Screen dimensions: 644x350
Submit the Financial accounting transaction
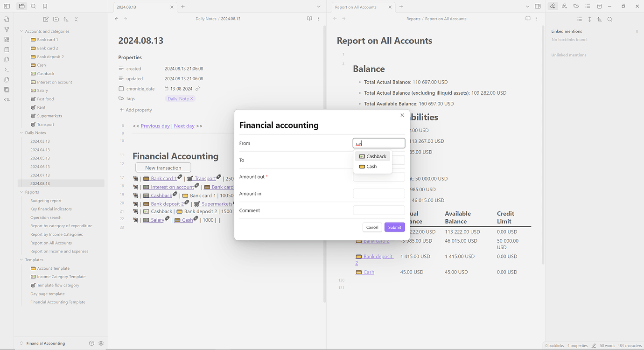click(394, 227)
